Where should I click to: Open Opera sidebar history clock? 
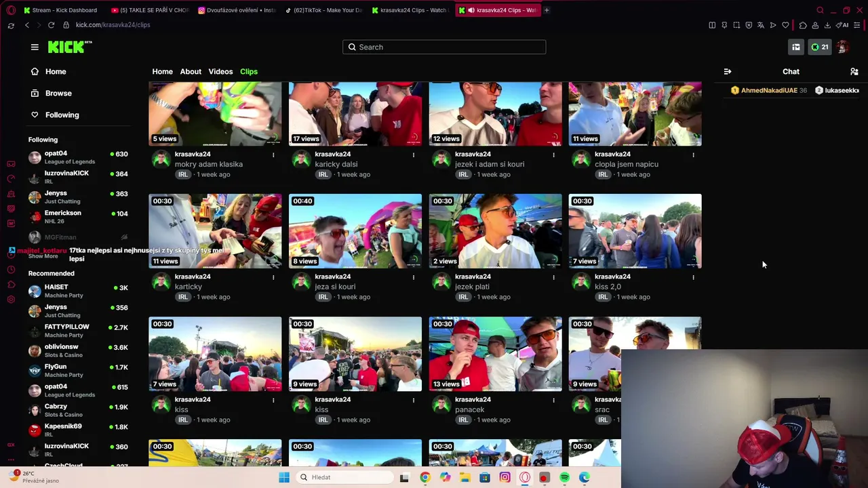coord(11,269)
